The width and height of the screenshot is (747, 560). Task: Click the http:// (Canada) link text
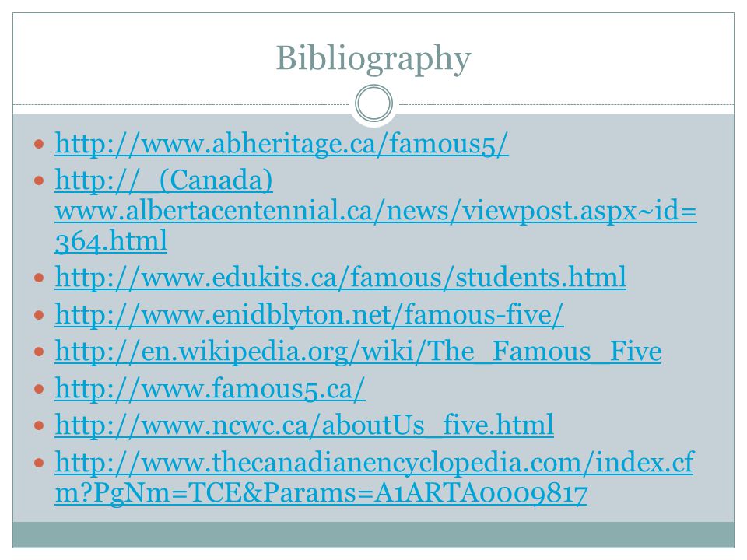pyautogui.click(x=164, y=180)
